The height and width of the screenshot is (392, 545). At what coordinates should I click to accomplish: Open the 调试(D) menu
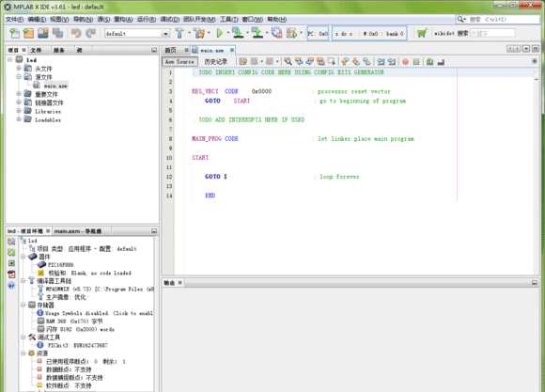coord(170,20)
